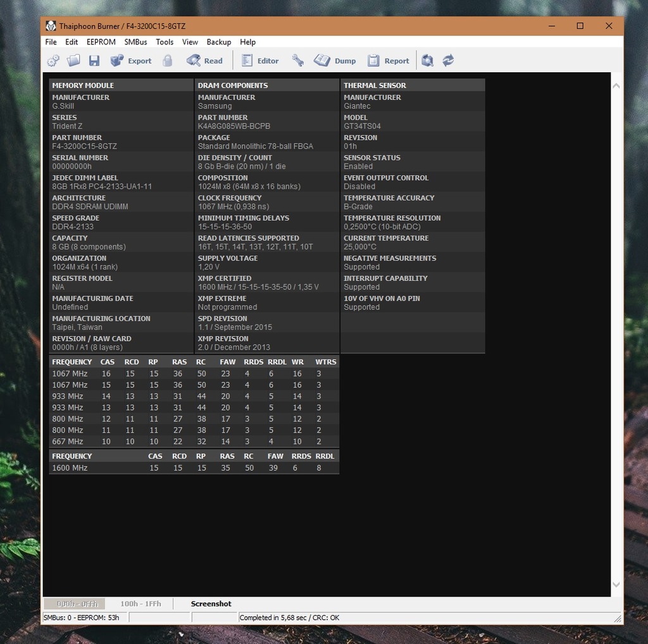Click the open file folder icon
This screenshot has height=644, width=648.
(73, 61)
